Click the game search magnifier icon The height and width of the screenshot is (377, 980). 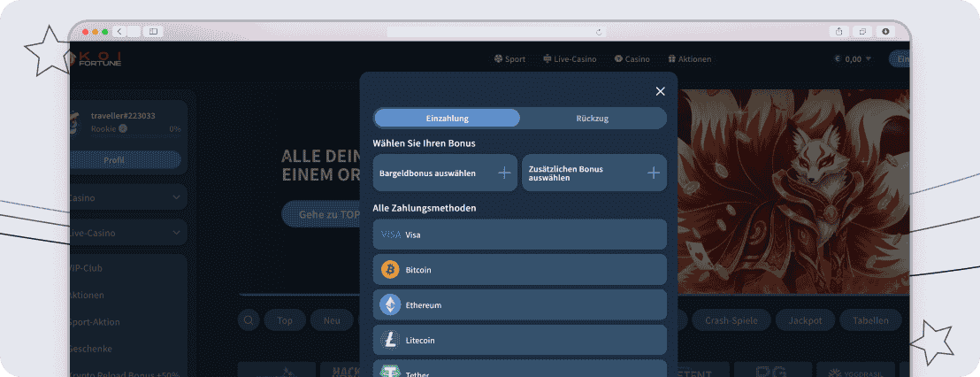pos(249,320)
